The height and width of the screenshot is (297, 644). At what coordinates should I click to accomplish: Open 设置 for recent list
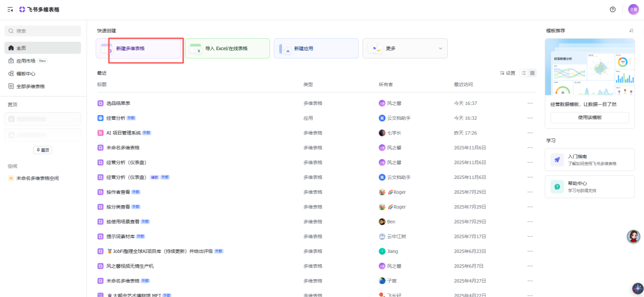pyautogui.click(x=507, y=73)
